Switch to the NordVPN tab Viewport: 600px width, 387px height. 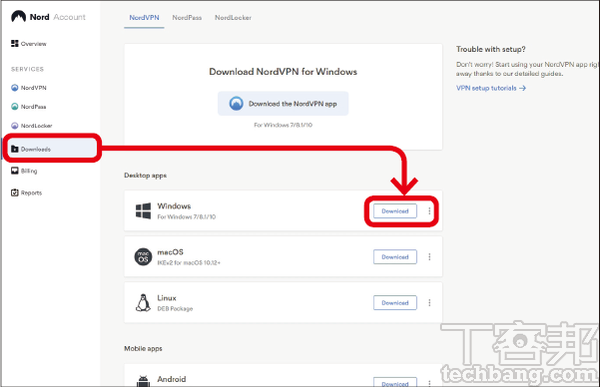144,18
